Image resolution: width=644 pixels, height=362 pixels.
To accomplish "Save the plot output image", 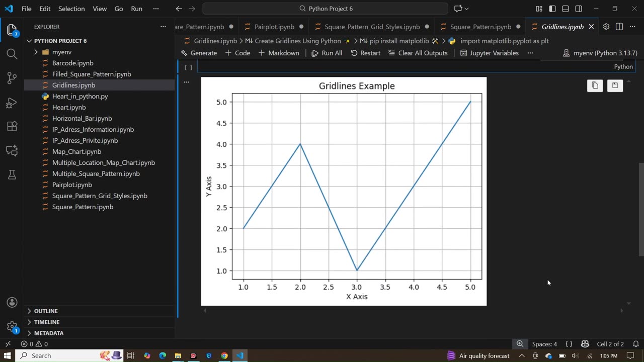I will pyautogui.click(x=615, y=86).
